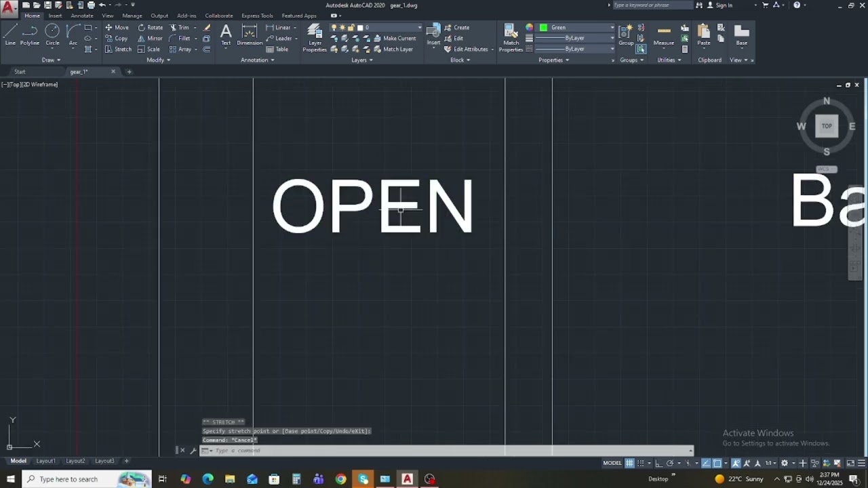Click the Erase tool in Modify panel
Viewport: 868px width, 488px height.
[x=207, y=28]
